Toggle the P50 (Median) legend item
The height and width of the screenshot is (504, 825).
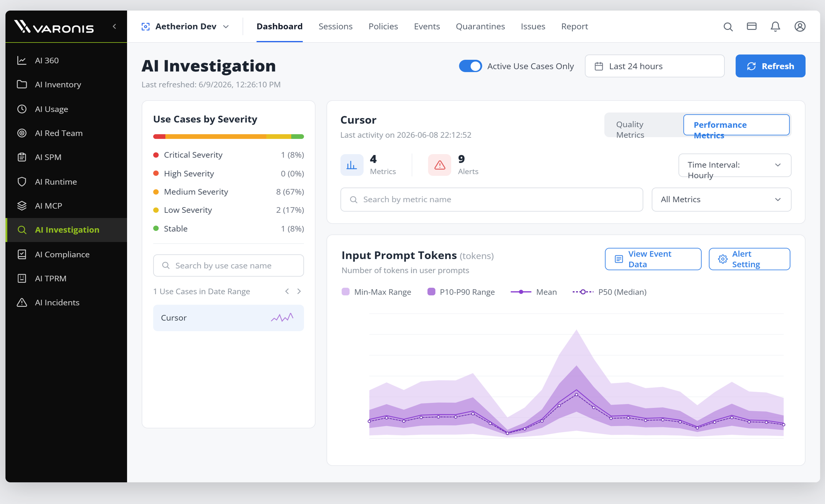tap(609, 292)
